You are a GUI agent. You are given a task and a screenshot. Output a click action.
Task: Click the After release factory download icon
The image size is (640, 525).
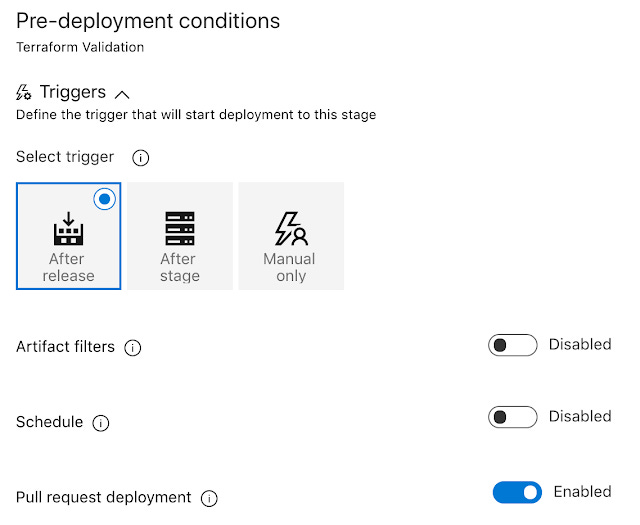coord(68,229)
